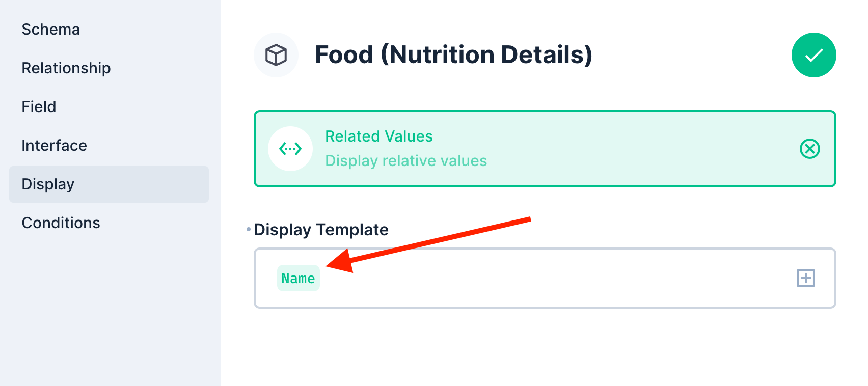Remove Related Values using the circled X icon
The width and height of the screenshot is (868, 386).
[810, 149]
